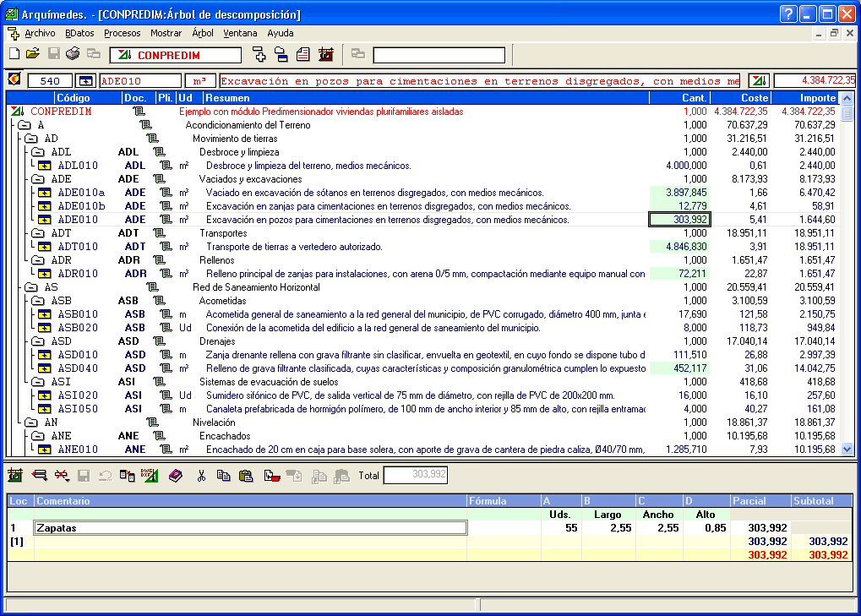
Task: Open the purple help book icon
Action: click(175, 475)
